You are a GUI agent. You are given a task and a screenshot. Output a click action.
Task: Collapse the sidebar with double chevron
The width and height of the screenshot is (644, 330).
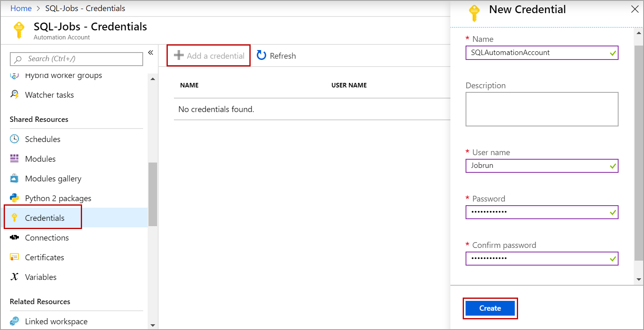point(151,53)
